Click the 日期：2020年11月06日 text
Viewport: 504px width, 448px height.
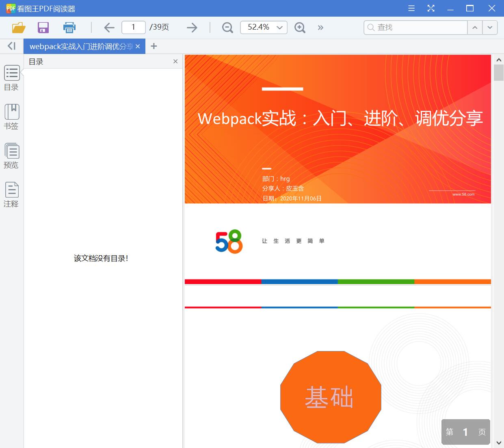(x=292, y=198)
